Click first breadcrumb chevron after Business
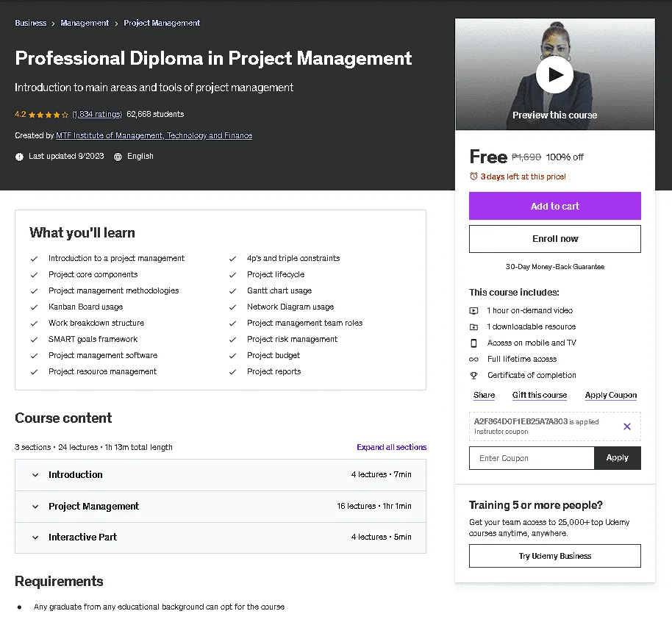Viewport: 672px width, 625px height. [x=53, y=24]
